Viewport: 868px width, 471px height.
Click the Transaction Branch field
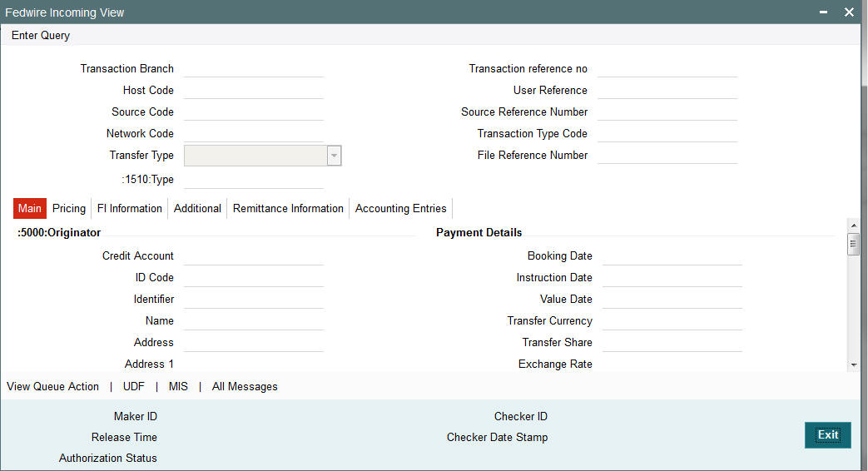(x=254, y=69)
